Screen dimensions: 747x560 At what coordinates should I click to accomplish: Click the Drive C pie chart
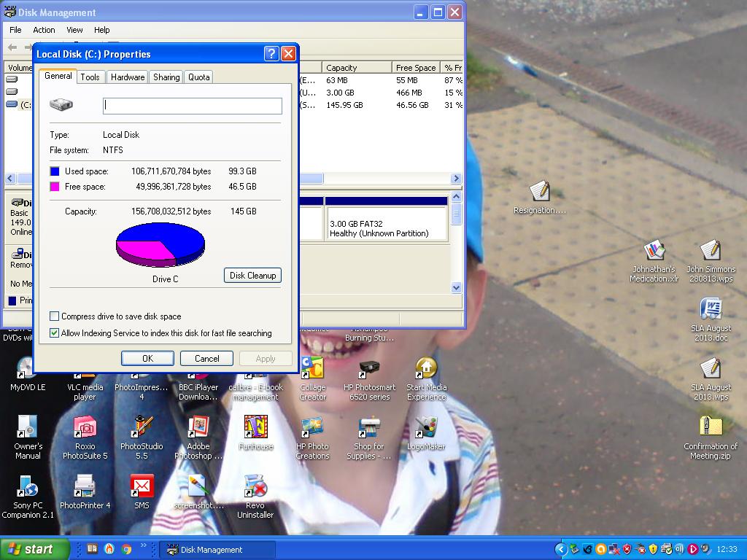coord(160,245)
